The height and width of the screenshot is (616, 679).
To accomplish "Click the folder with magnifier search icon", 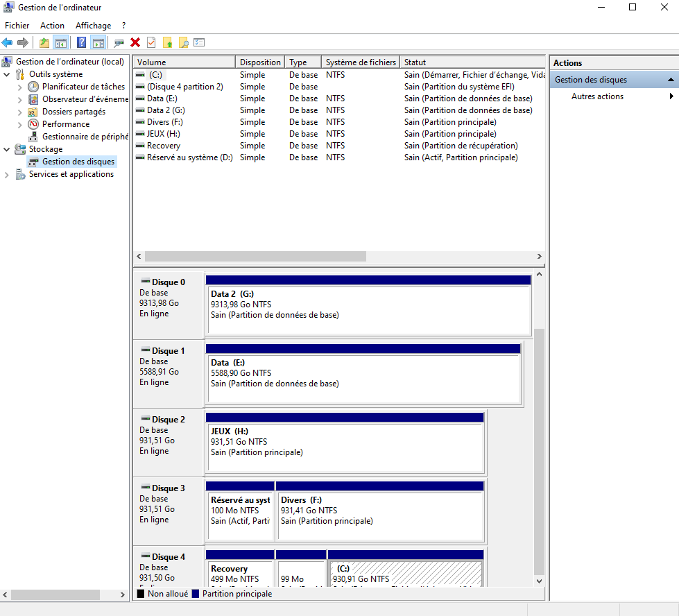I will coord(184,42).
